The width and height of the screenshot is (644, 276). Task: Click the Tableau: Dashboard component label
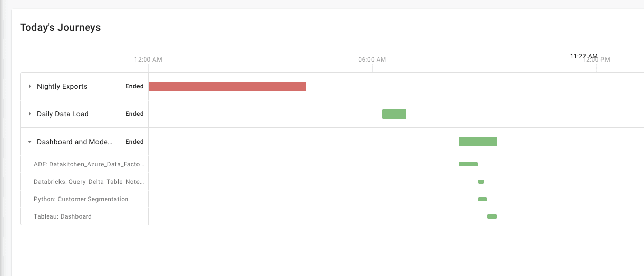point(63,216)
